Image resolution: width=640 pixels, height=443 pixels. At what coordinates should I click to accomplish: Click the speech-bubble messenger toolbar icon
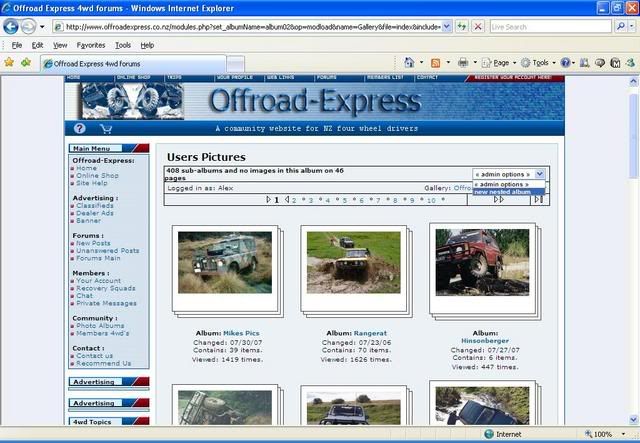point(600,63)
